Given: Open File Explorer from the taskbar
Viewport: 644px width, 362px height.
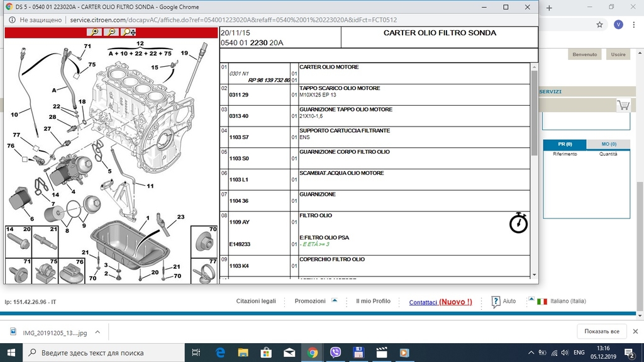Looking at the screenshot, I should click(243, 353).
